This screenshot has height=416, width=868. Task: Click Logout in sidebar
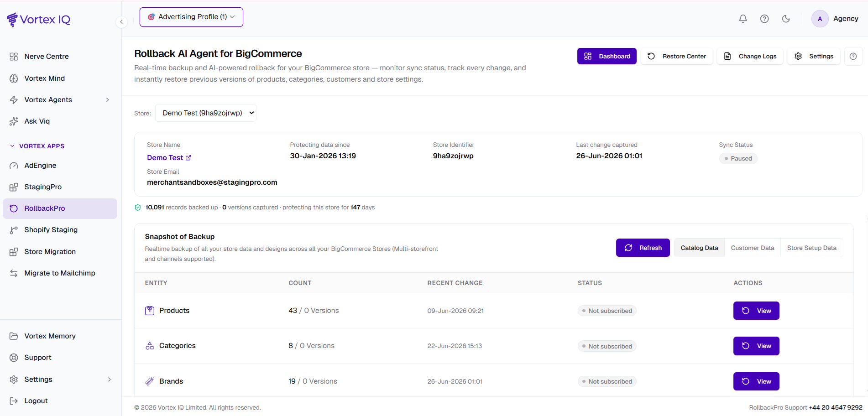pyautogui.click(x=61, y=401)
